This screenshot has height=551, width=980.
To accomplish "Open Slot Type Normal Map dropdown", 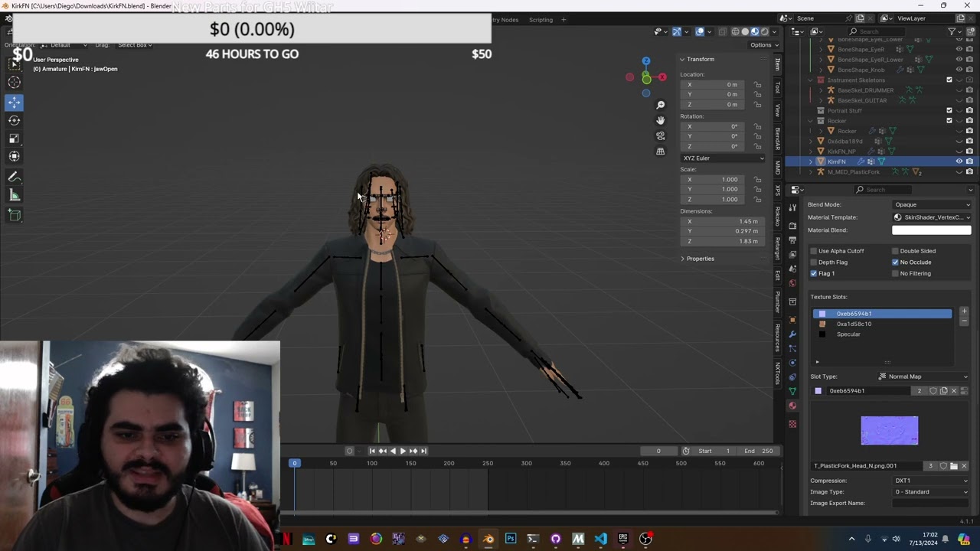I will (923, 377).
